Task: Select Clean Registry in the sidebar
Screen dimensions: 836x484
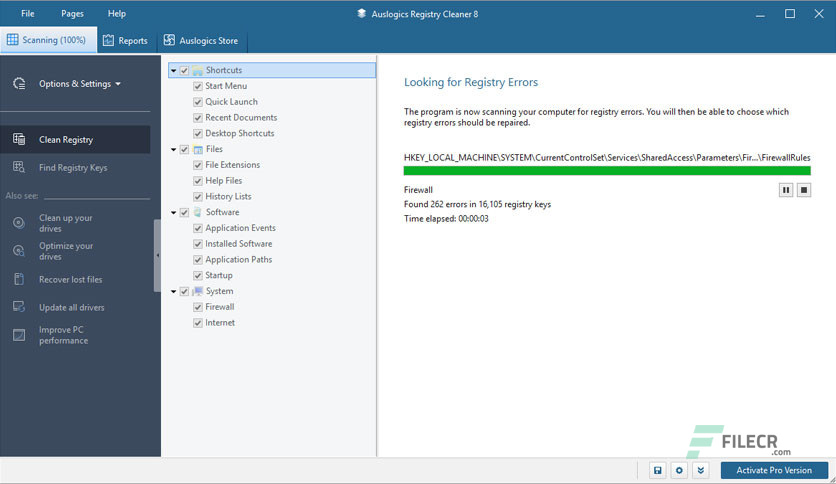Action: point(75,139)
